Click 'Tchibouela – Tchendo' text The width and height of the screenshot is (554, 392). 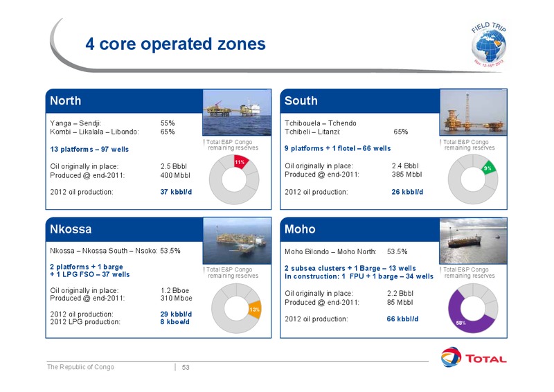point(321,123)
